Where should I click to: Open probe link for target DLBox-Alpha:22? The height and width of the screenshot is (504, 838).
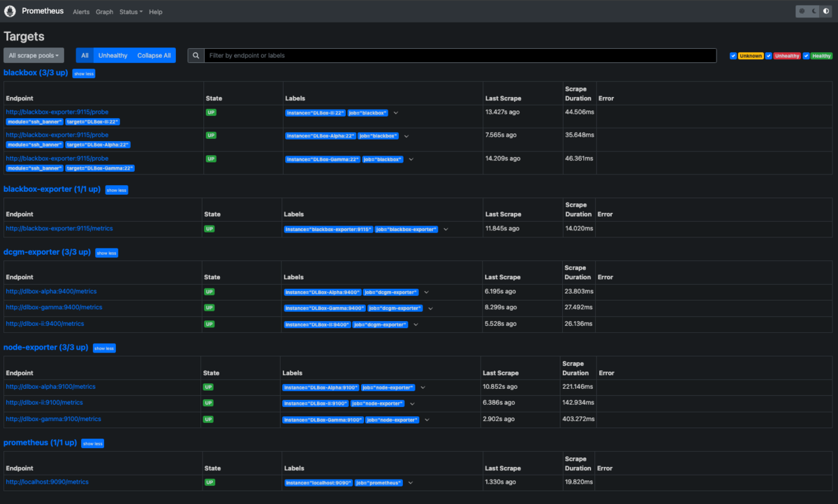tap(57, 135)
